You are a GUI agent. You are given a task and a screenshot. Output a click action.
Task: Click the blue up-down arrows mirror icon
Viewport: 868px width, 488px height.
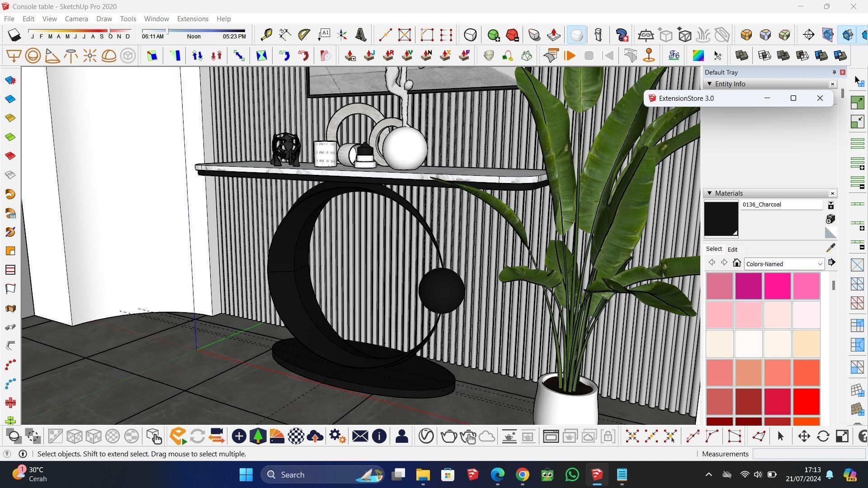pos(197,56)
